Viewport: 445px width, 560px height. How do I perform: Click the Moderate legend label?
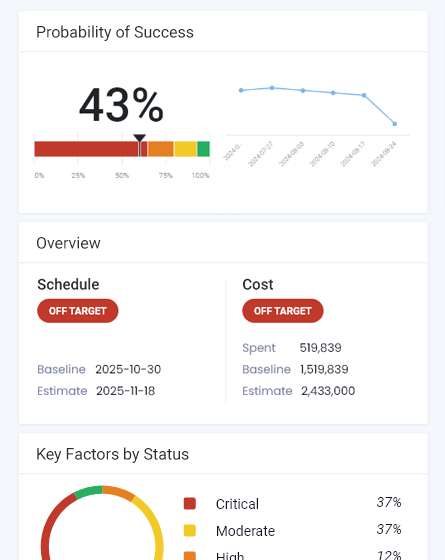(245, 531)
